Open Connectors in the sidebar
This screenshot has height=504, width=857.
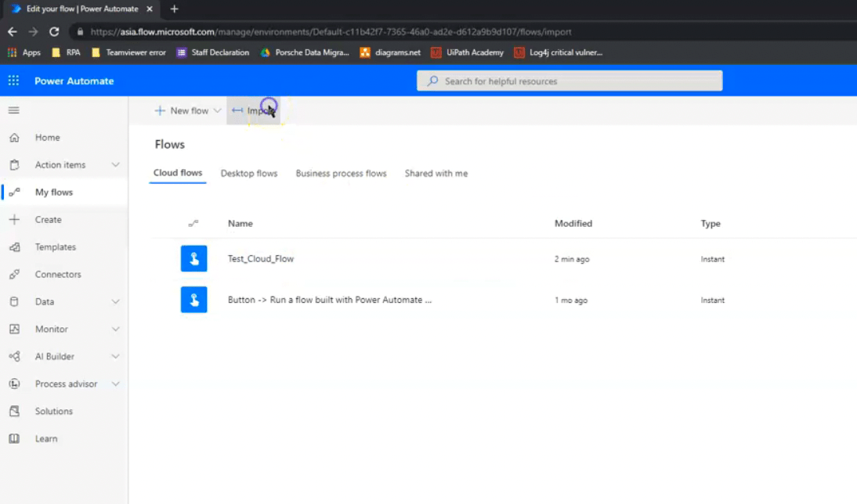coord(58,274)
